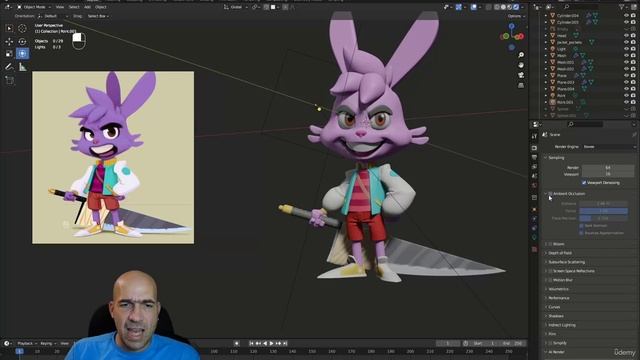Jump to the timeline start frame
The height and width of the screenshot is (360, 640).
(x=251, y=343)
